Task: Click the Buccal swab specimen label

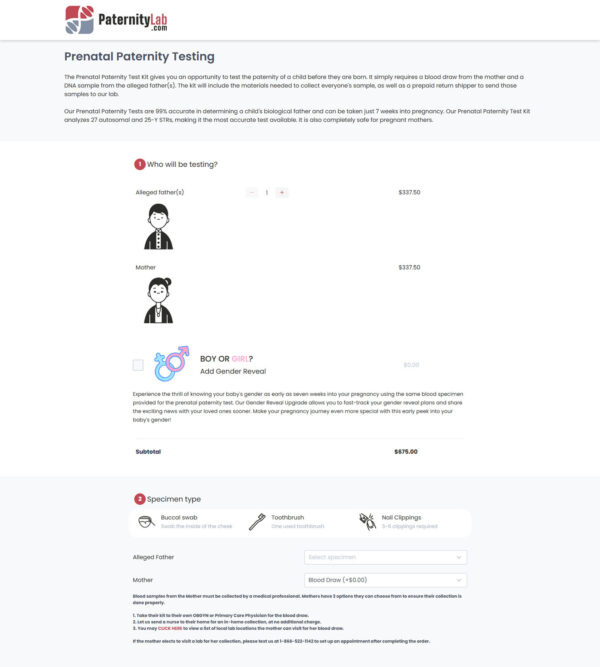Action: (179, 517)
